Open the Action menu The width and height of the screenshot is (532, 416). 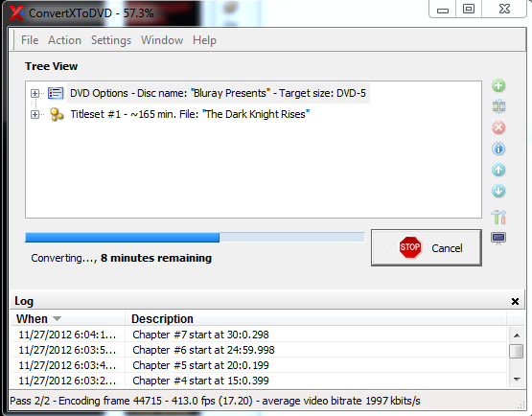(64, 40)
